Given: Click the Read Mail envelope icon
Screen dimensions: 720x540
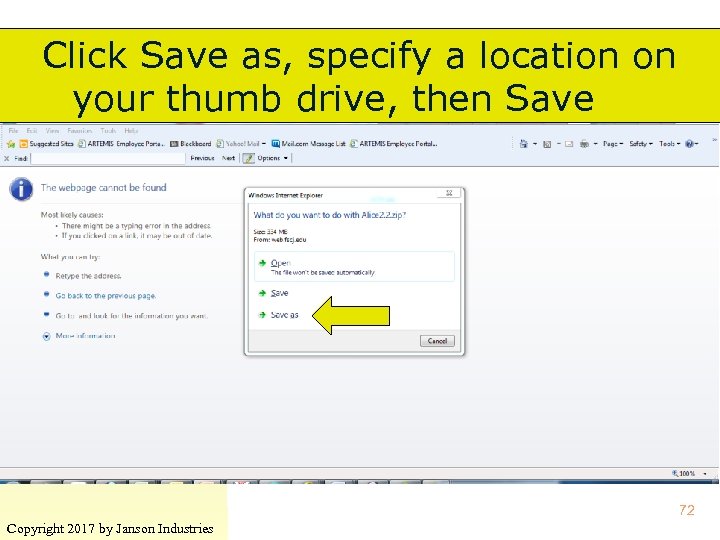Looking at the screenshot, I should [x=569, y=144].
